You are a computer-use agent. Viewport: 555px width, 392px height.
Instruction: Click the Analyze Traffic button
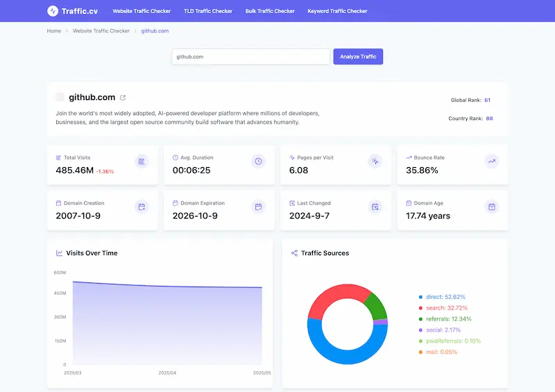coord(358,57)
